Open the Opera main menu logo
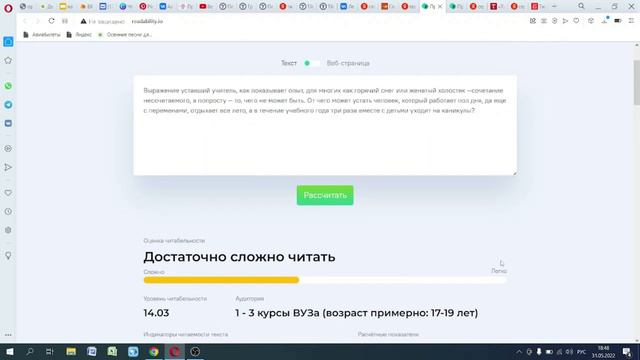The height and width of the screenshot is (360, 640). (8, 8)
